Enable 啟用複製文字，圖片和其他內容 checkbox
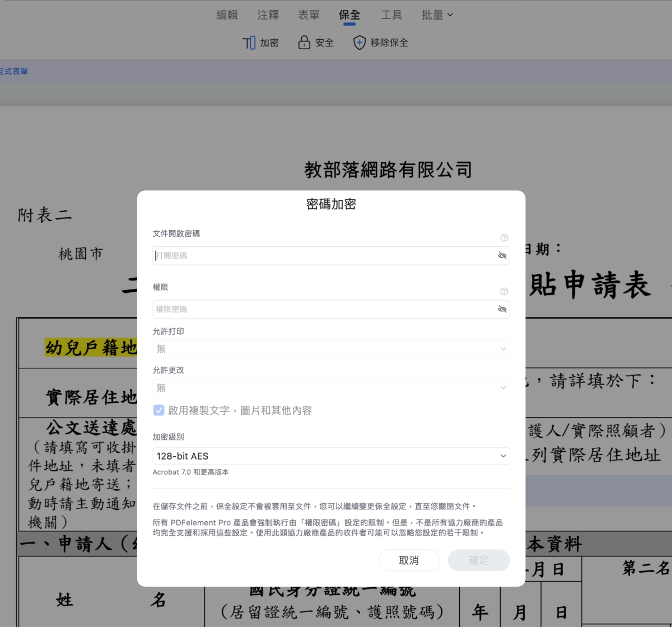 [x=159, y=410]
